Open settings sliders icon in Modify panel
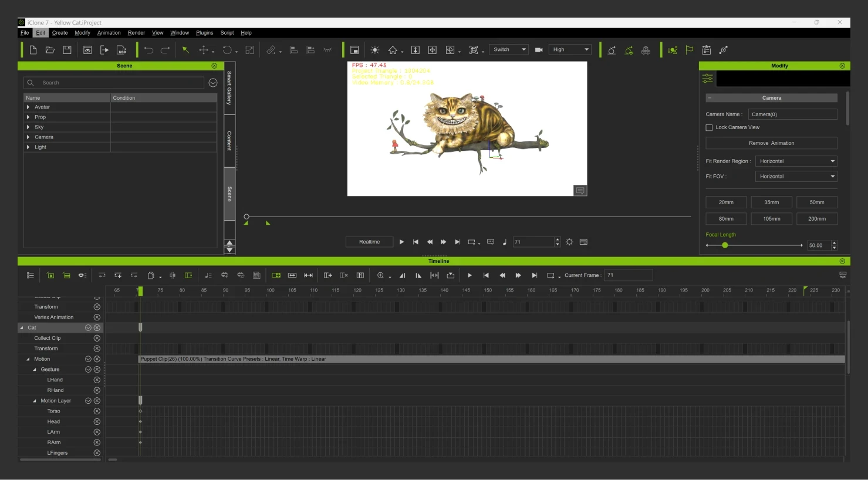The image size is (868, 480). tap(708, 78)
